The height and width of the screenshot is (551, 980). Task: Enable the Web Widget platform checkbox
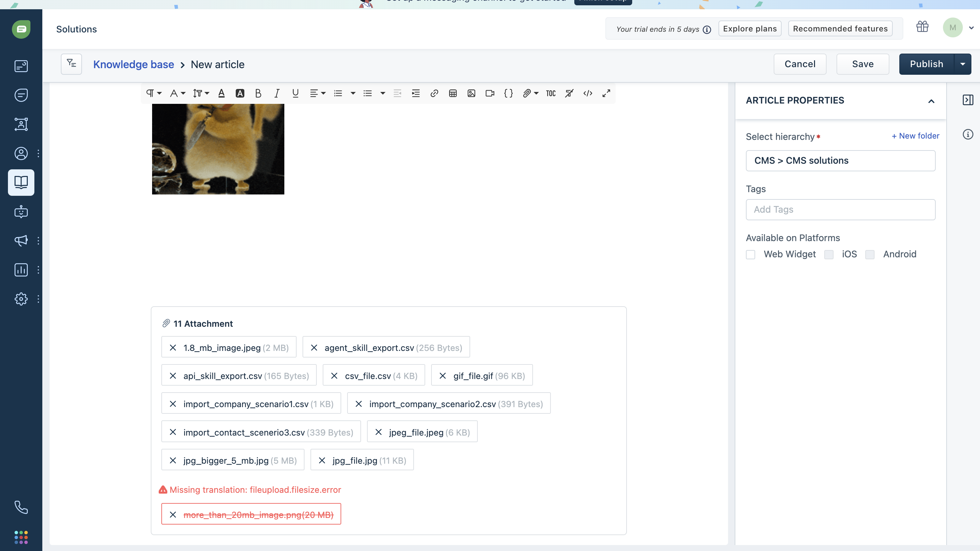point(751,255)
